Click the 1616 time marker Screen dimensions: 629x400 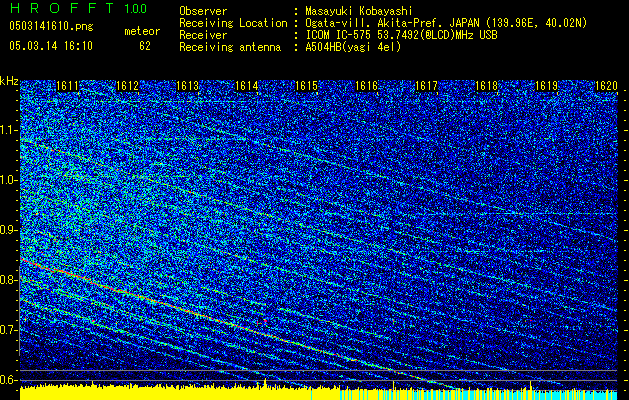pos(367,86)
